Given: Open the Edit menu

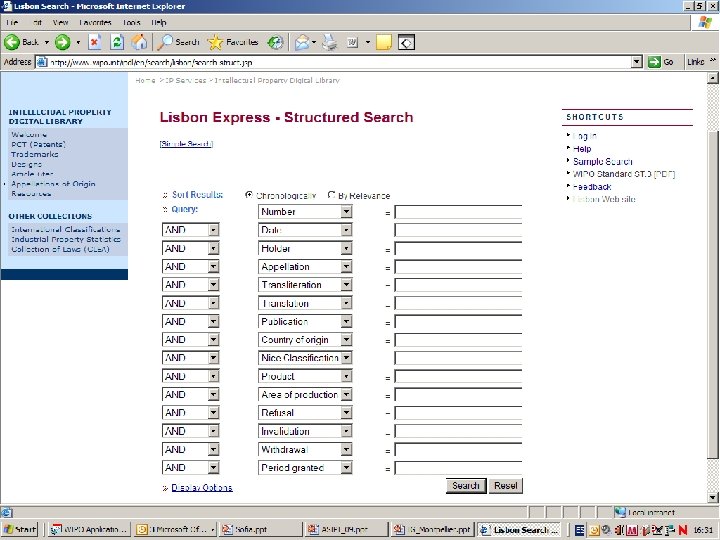Looking at the screenshot, I should point(37,22).
